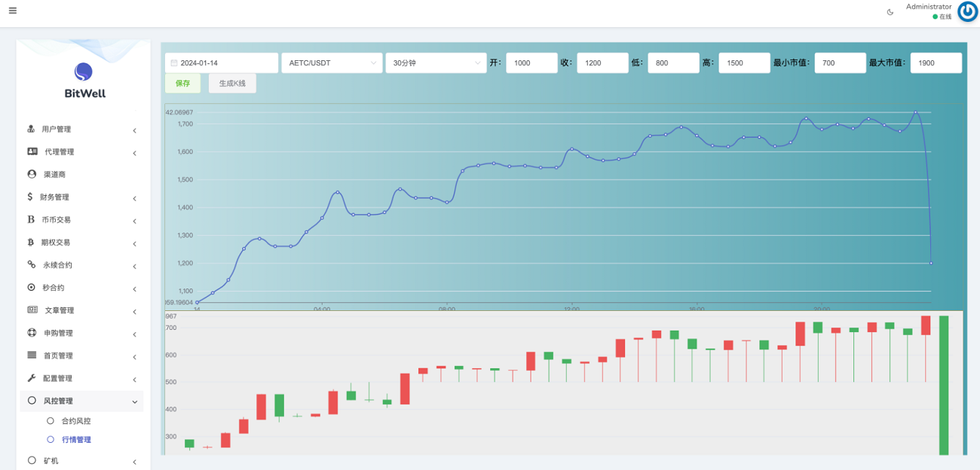
Task: Click the 用户管理 users icon
Action: (32, 129)
